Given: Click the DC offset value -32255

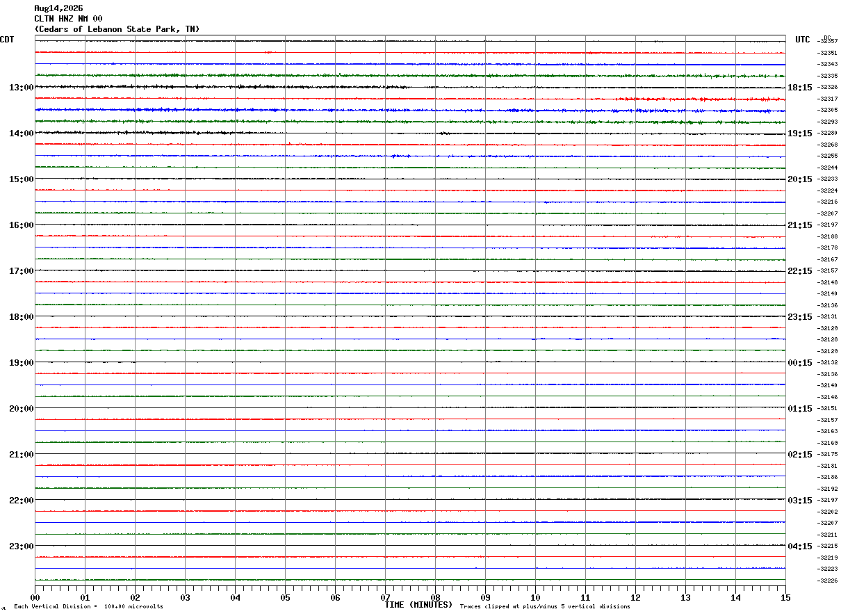Looking at the screenshot, I should (x=827, y=156).
